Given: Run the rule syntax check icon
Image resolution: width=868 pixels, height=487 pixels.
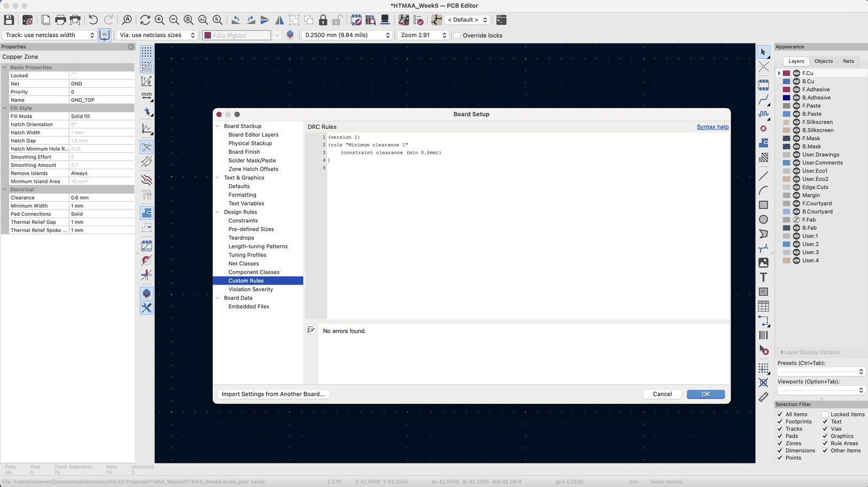Looking at the screenshot, I should 311,330.
